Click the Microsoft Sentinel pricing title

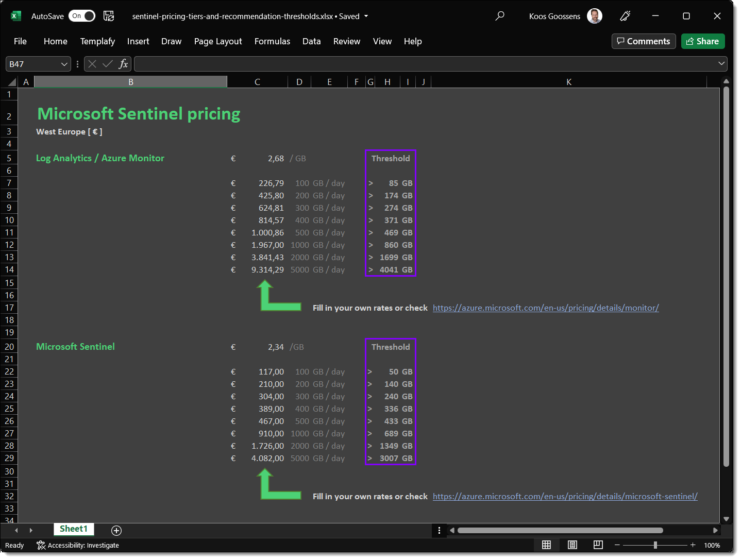(x=139, y=114)
